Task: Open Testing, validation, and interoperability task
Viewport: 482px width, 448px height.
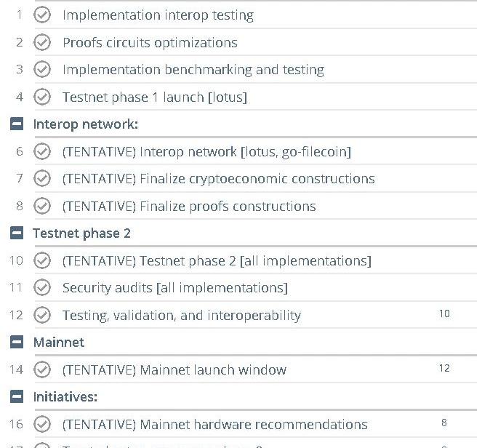Action: tap(182, 315)
